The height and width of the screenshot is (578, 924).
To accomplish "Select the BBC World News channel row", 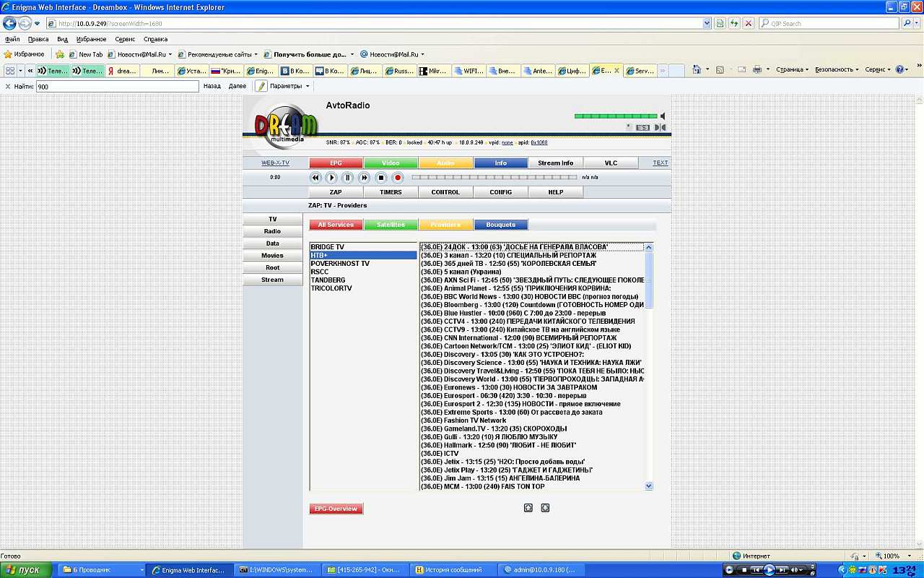I will [x=532, y=297].
